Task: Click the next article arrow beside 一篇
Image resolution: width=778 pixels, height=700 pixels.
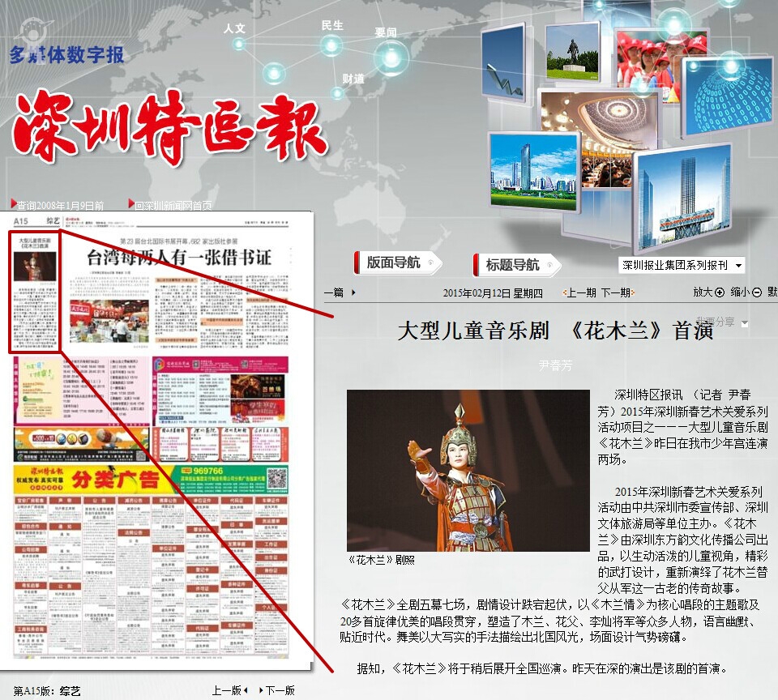Action: click(353, 292)
